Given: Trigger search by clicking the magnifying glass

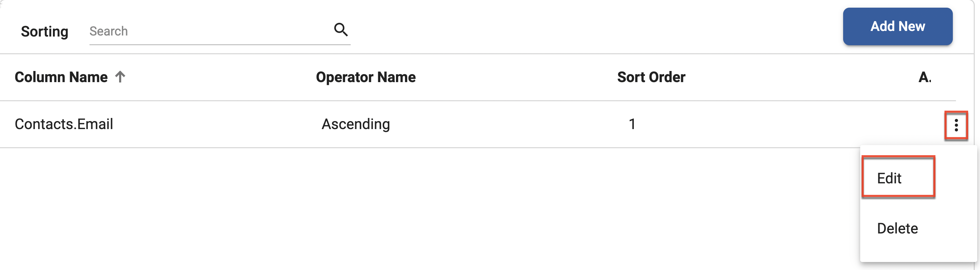Looking at the screenshot, I should coord(341,30).
